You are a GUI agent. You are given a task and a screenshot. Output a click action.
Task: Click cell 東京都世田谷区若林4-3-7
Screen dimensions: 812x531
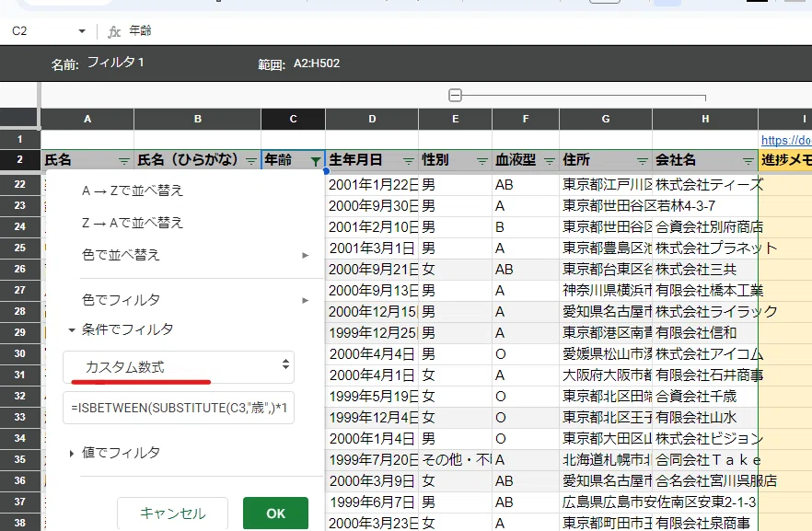(606, 206)
